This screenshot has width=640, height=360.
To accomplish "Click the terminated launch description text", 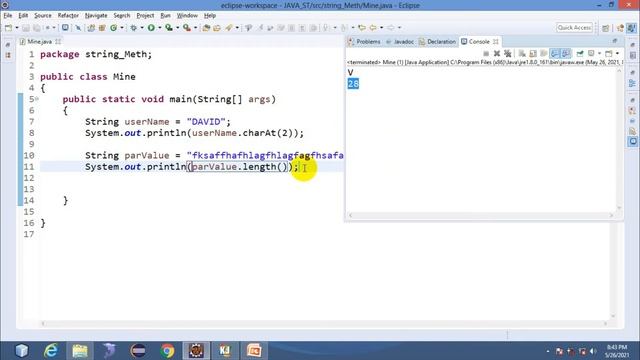I will [x=485, y=62].
